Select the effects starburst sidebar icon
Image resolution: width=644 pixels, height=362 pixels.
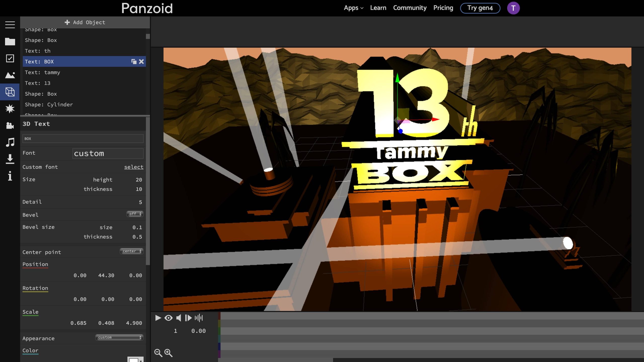pos(10,109)
